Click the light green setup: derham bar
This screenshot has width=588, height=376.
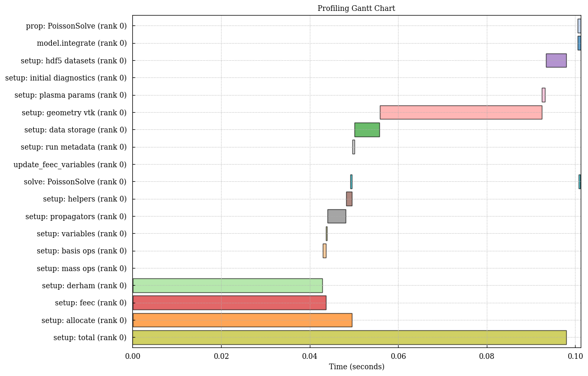tap(228, 286)
